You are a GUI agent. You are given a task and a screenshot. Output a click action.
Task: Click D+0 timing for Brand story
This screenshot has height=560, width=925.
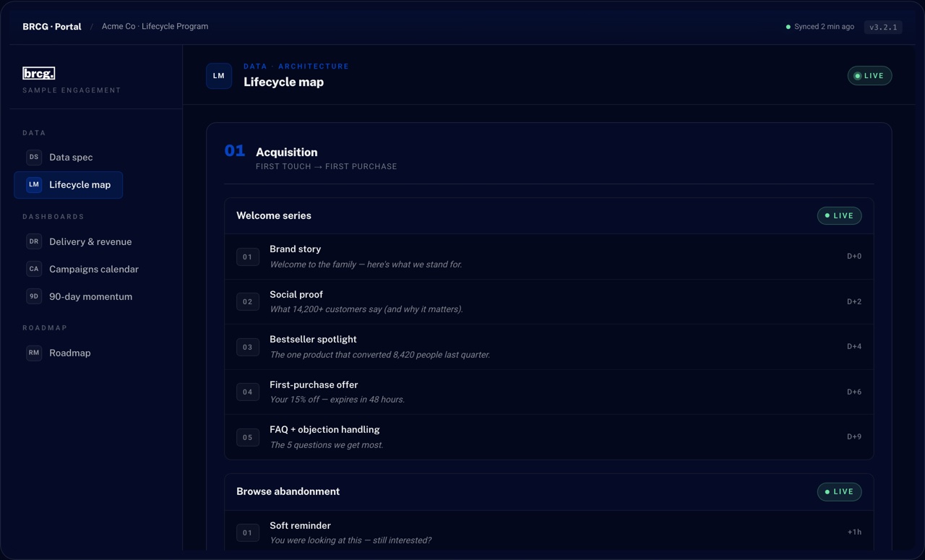pyautogui.click(x=854, y=256)
